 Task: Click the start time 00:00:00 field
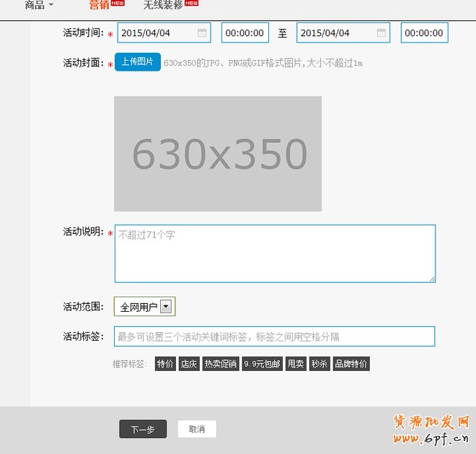coord(245,33)
